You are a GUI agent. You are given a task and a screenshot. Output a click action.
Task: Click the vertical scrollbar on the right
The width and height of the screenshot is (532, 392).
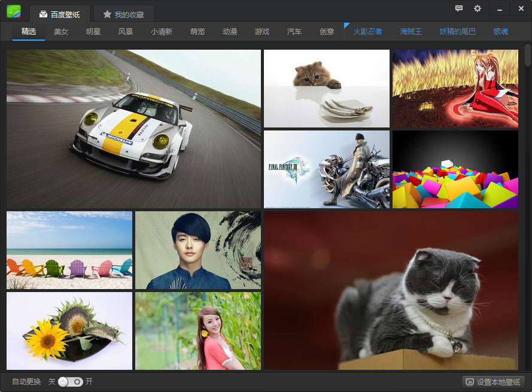(x=527, y=55)
